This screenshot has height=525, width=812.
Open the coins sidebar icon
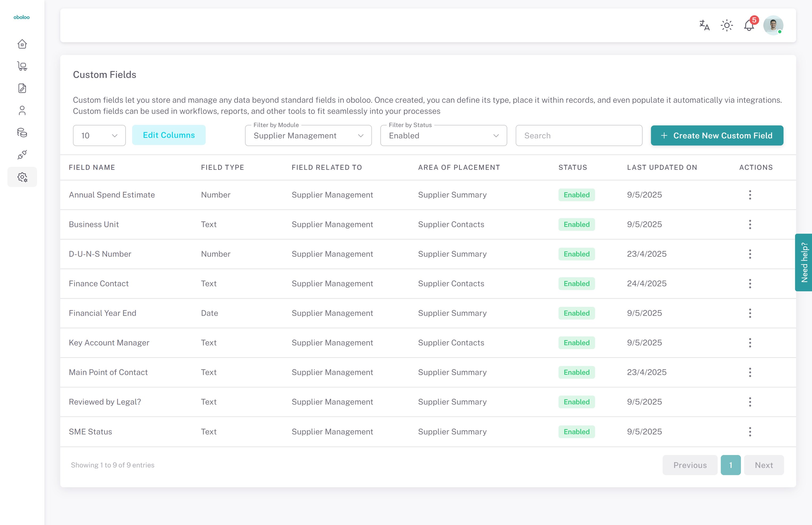[22, 133]
